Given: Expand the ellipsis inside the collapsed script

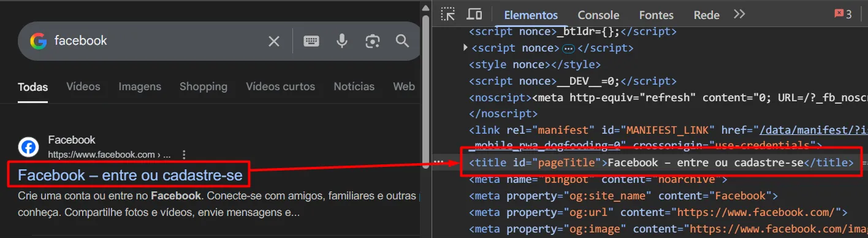Looking at the screenshot, I should point(568,48).
